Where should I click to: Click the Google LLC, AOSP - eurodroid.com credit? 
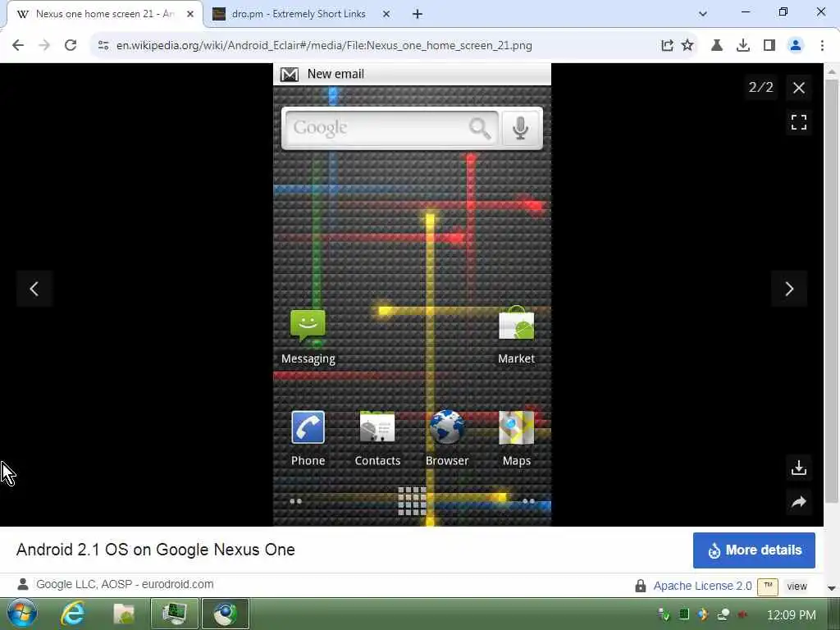pyautogui.click(x=125, y=584)
